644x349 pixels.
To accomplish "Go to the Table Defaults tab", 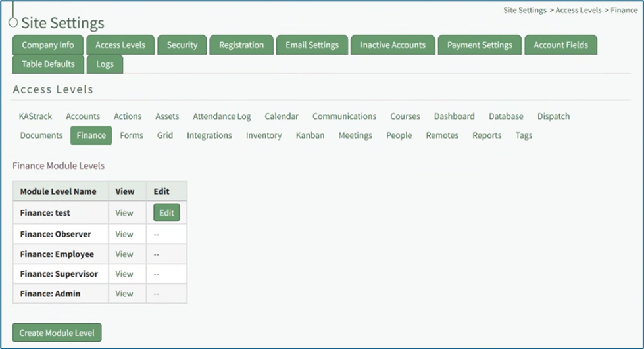I will 48,64.
